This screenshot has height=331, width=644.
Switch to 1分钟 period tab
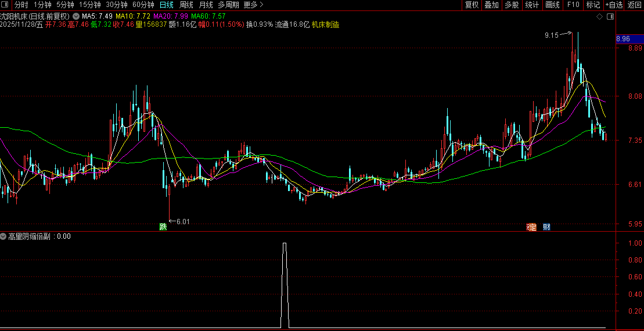(42, 5)
